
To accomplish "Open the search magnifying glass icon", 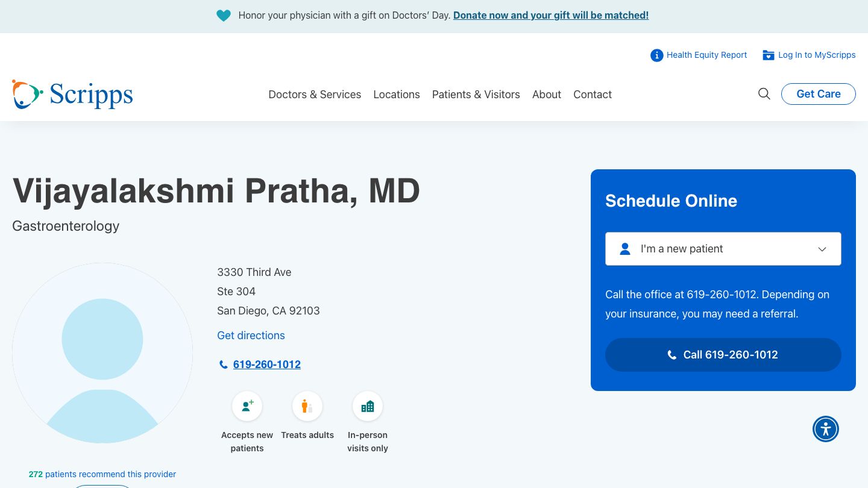I will point(764,94).
